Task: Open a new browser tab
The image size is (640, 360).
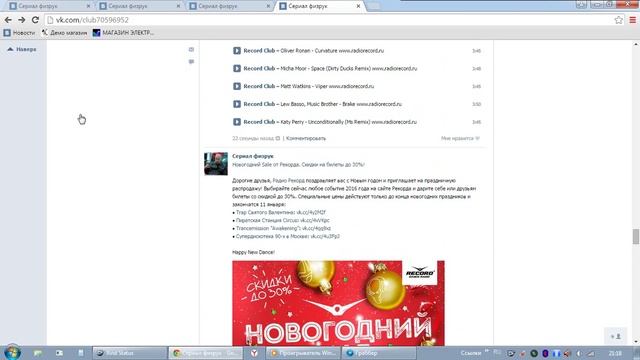Action: click(x=373, y=6)
